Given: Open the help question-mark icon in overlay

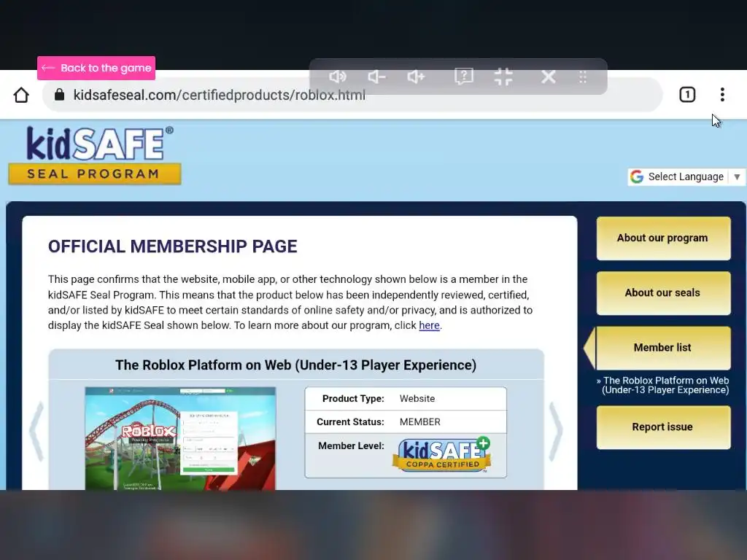Looking at the screenshot, I should coord(463,76).
